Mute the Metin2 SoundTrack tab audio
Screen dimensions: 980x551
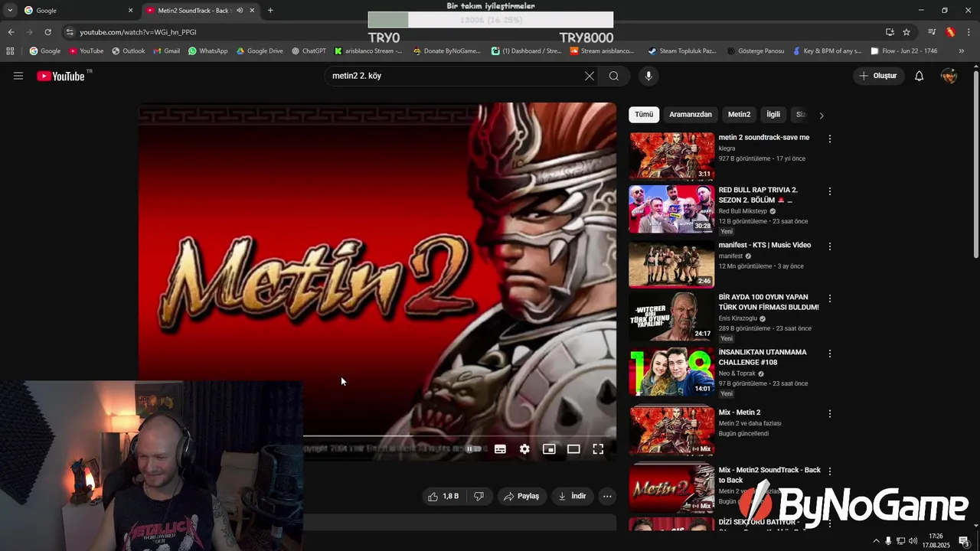[x=240, y=11]
